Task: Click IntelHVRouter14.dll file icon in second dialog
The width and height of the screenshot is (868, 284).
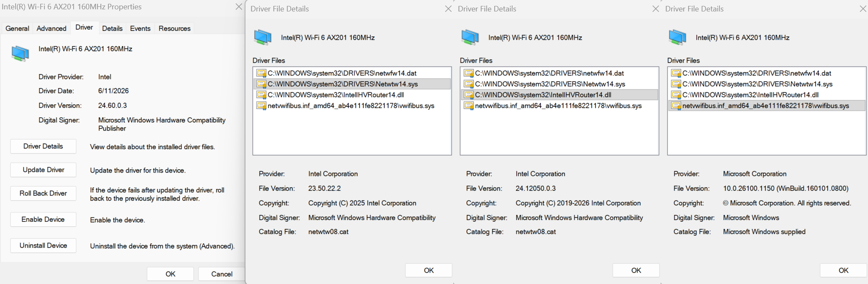Action: click(469, 95)
